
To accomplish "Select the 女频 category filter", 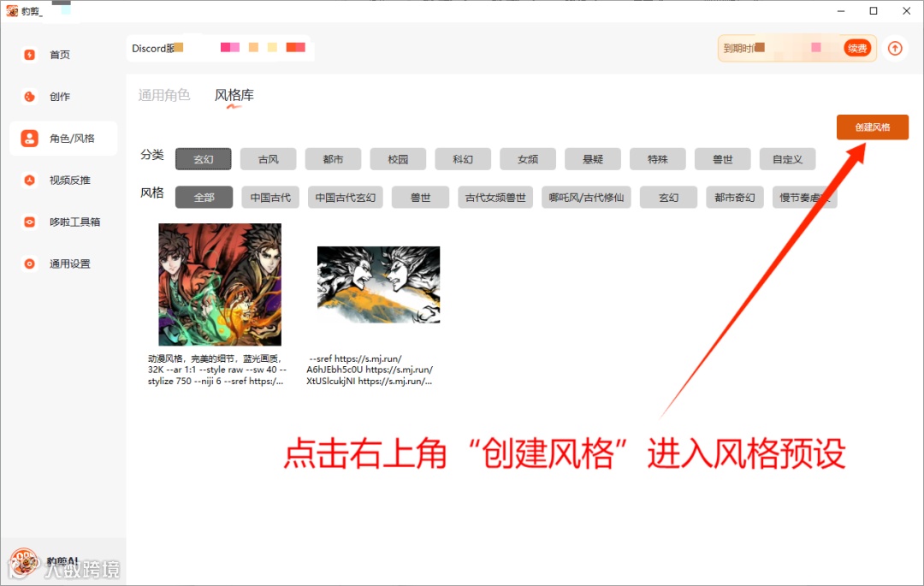I will point(527,159).
